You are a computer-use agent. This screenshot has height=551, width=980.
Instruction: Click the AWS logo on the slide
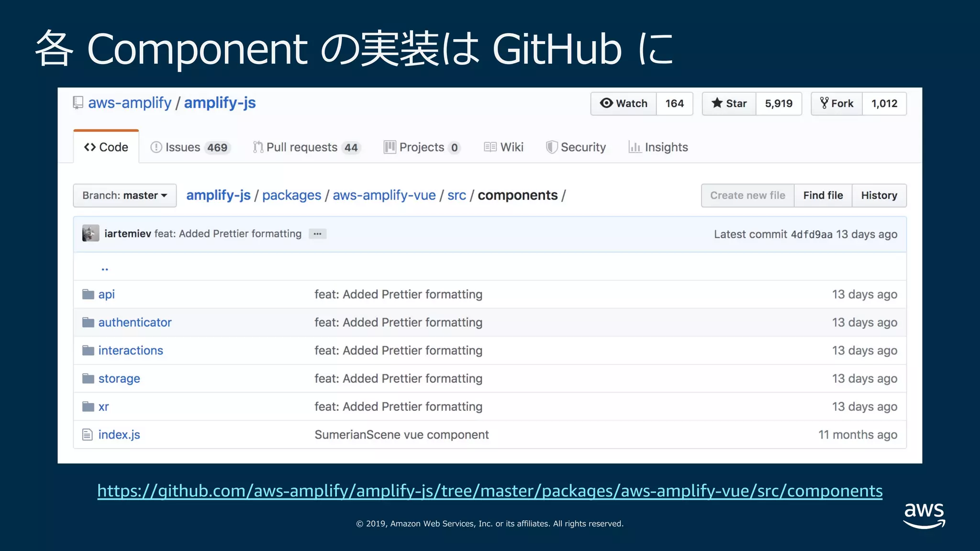point(924,516)
